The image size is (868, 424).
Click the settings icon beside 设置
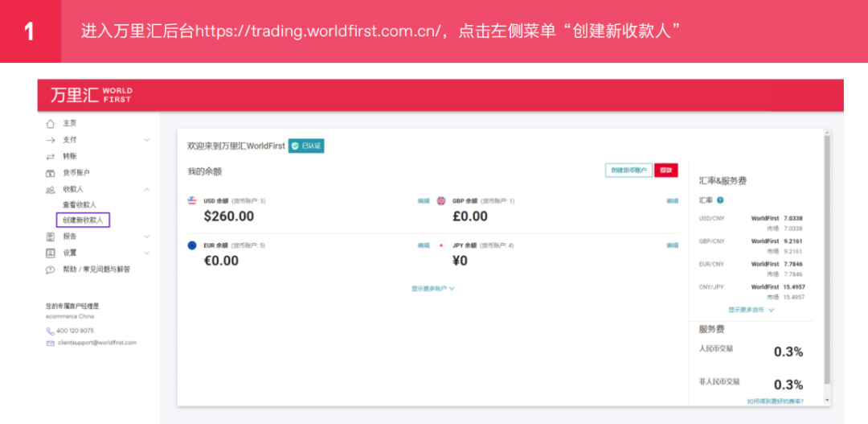pos(51,253)
